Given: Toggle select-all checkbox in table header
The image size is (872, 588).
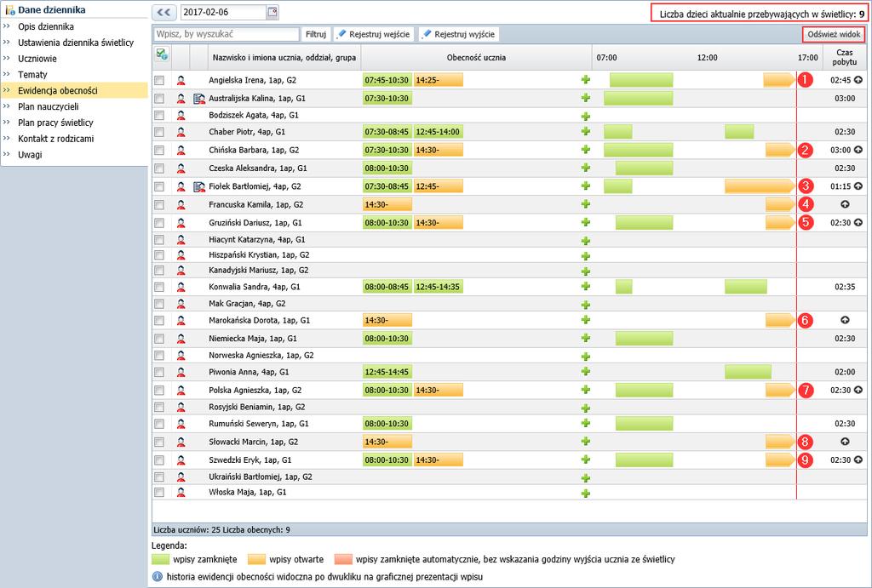Looking at the screenshot, I should (x=162, y=54).
